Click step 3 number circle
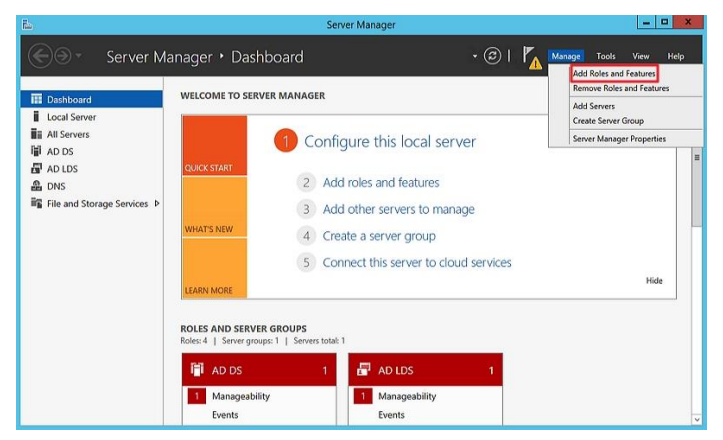This screenshot has height=440, width=723. pyautogui.click(x=306, y=209)
